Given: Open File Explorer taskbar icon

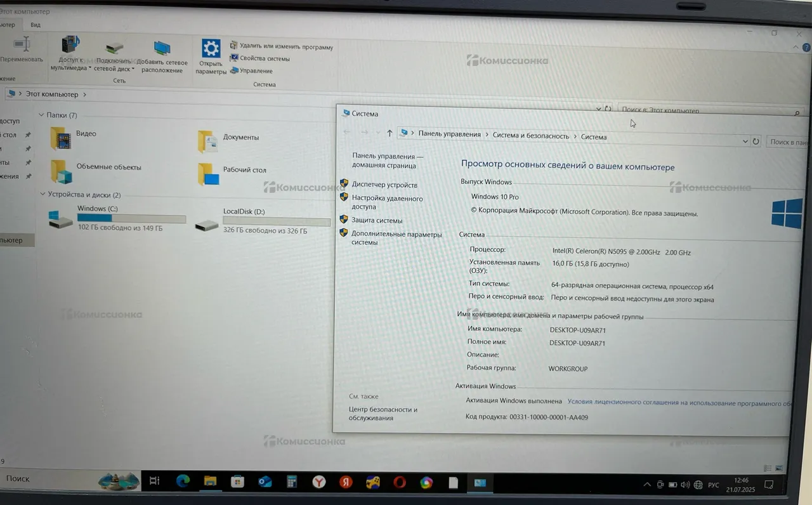Looking at the screenshot, I should tap(210, 481).
